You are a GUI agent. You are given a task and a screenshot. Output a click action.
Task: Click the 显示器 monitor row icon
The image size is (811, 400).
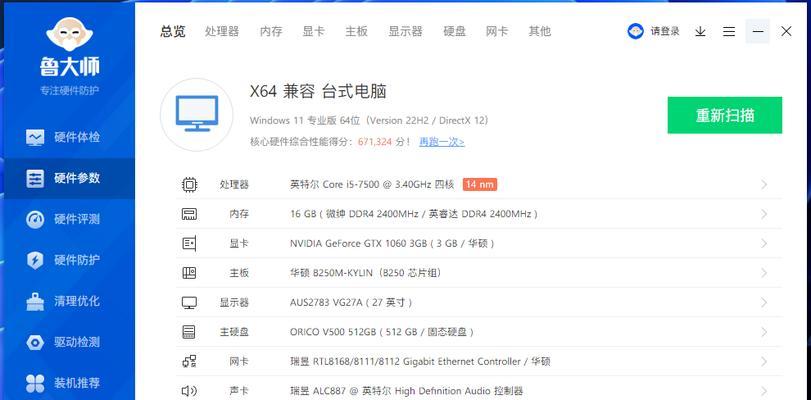point(189,303)
